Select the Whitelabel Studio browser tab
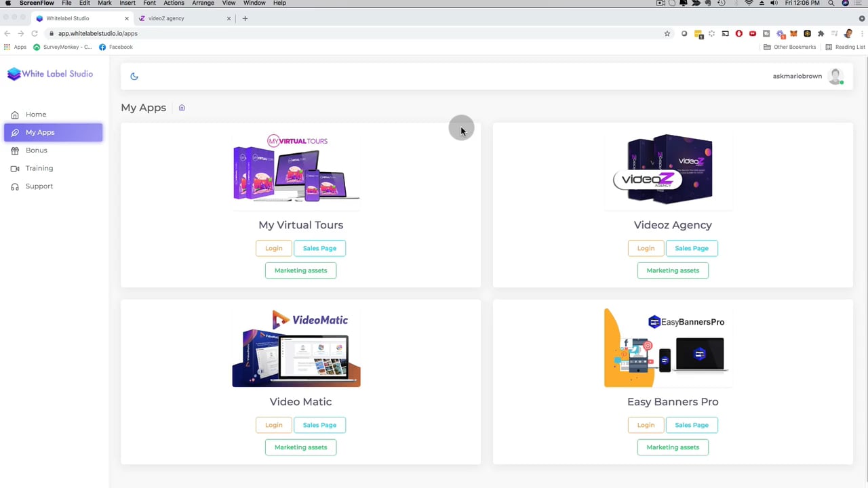 click(81, 18)
